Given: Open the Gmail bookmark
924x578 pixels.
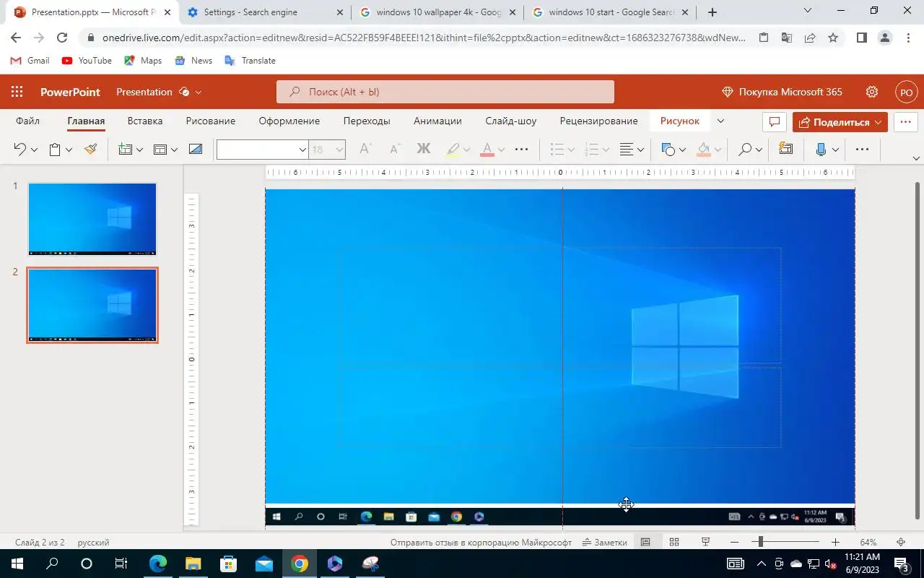Looking at the screenshot, I should tap(30, 61).
